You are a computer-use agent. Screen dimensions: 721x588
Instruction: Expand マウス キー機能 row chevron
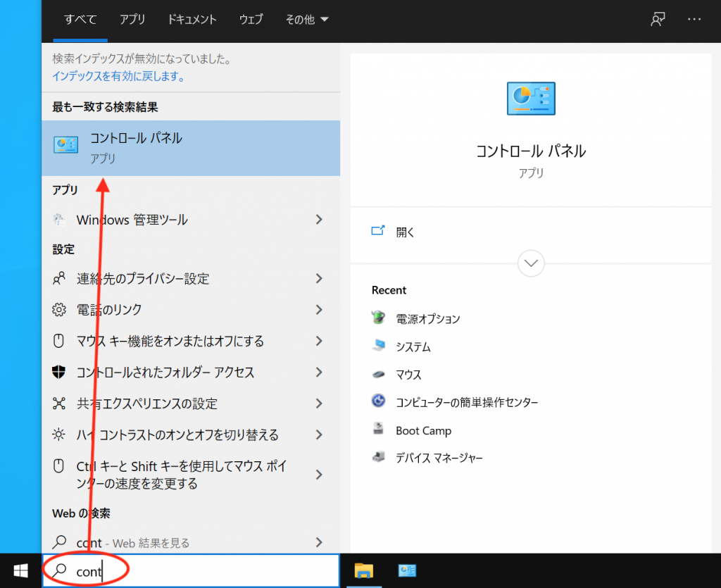(x=319, y=341)
